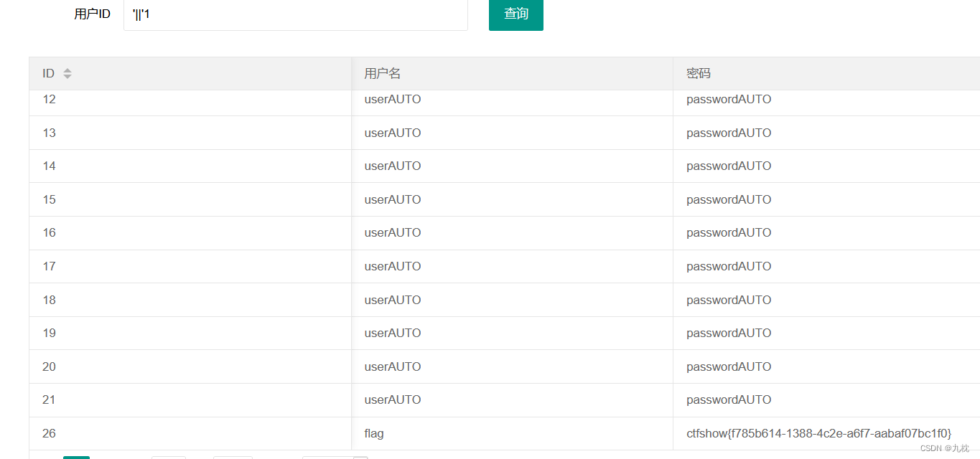Click passwordAUTO in row 14
Viewport: 980px width, 459px height.
tap(729, 166)
